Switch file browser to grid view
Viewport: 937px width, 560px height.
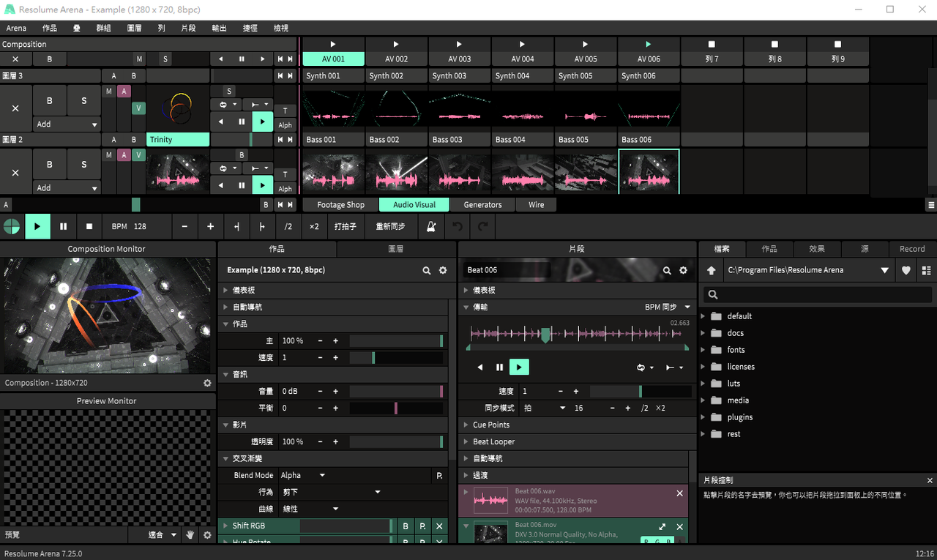click(x=927, y=270)
